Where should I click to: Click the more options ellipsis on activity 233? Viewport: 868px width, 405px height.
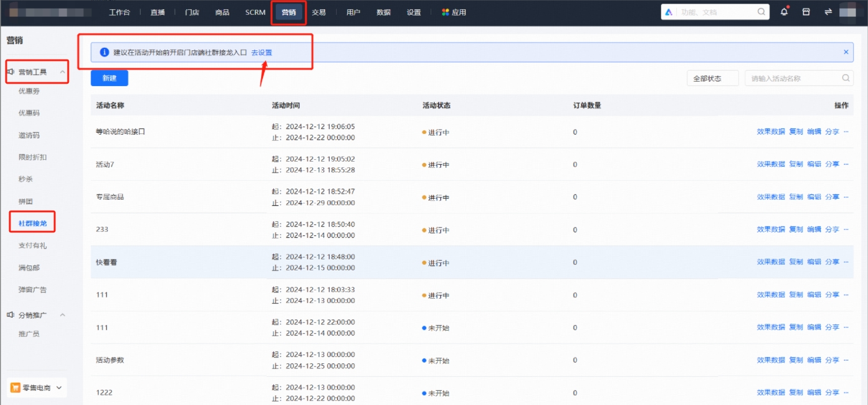coord(845,229)
